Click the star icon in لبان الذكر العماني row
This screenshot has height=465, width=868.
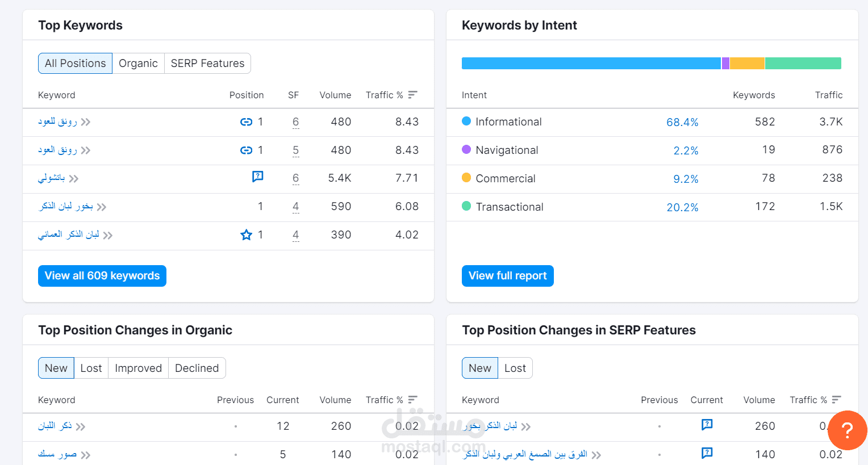pos(246,235)
